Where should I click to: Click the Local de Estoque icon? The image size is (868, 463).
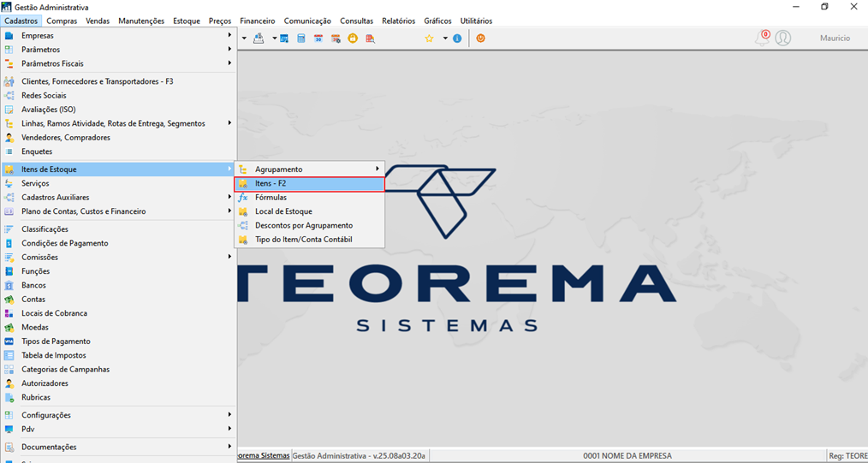(242, 211)
